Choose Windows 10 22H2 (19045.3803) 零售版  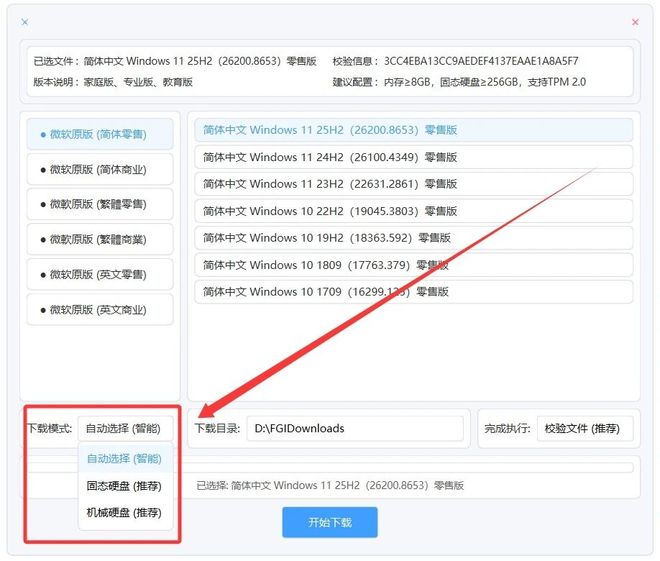tap(413, 211)
